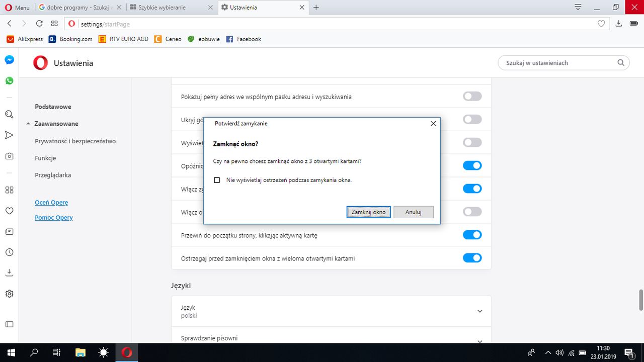644x362 pixels.
Task: Select Prywatność i bezpieczeństwo in sidebar
Action: pos(75,141)
